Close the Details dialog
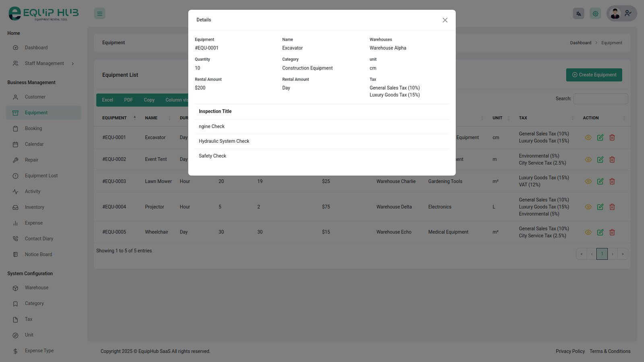Screen dimensions: 644x362 445,20
